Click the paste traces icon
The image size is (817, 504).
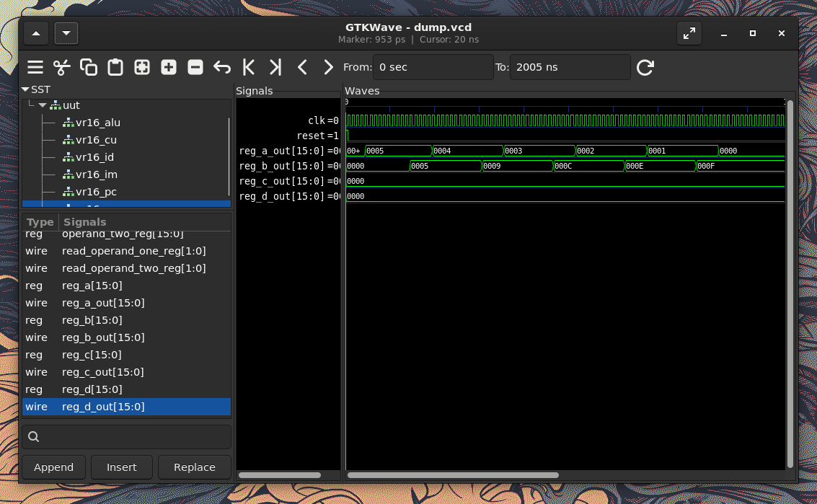coord(115,68)
